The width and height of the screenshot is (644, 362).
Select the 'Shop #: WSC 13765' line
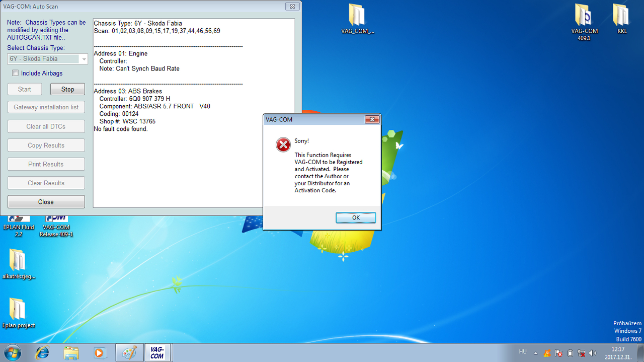[127, 121]
